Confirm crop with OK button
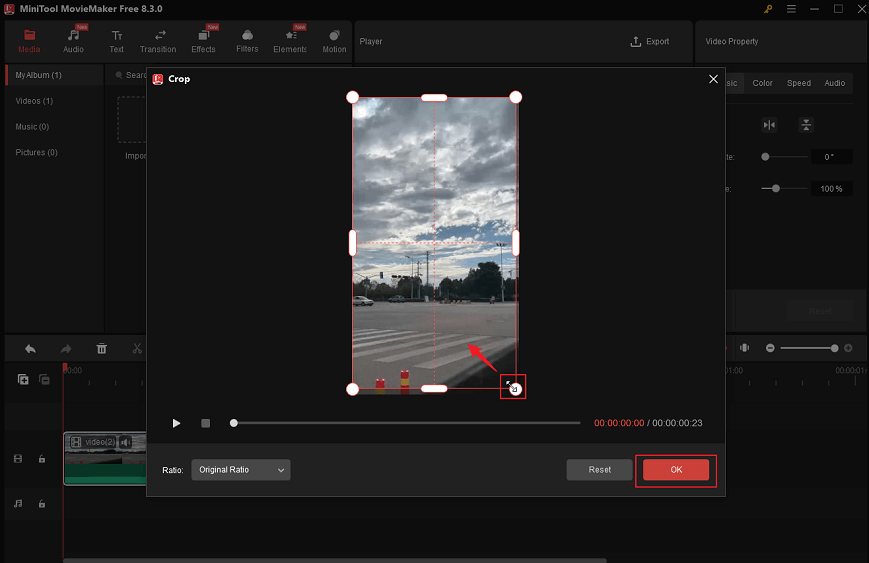This screenshot has width=869, height=563. pos(676,470)
